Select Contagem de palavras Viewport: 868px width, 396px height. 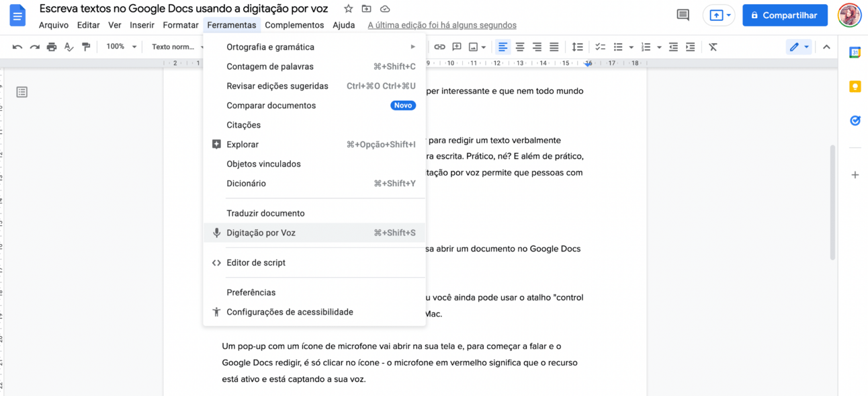click(314, 67)
